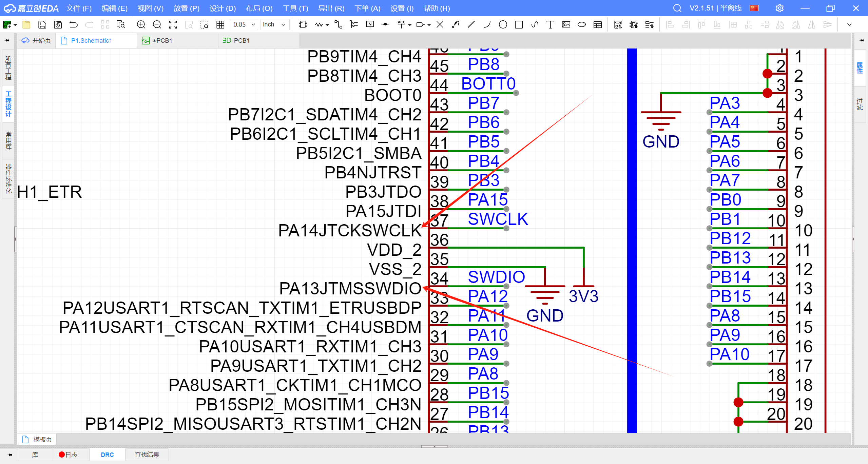
Task: Click the no-connect X flag tool
Action: (x=440, y=24)
